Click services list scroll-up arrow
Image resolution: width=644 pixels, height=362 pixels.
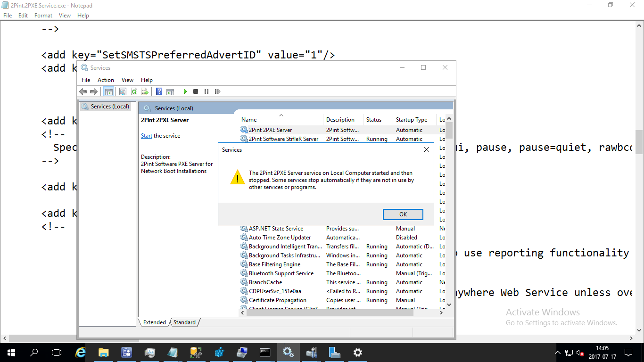[x=449, y=119]
